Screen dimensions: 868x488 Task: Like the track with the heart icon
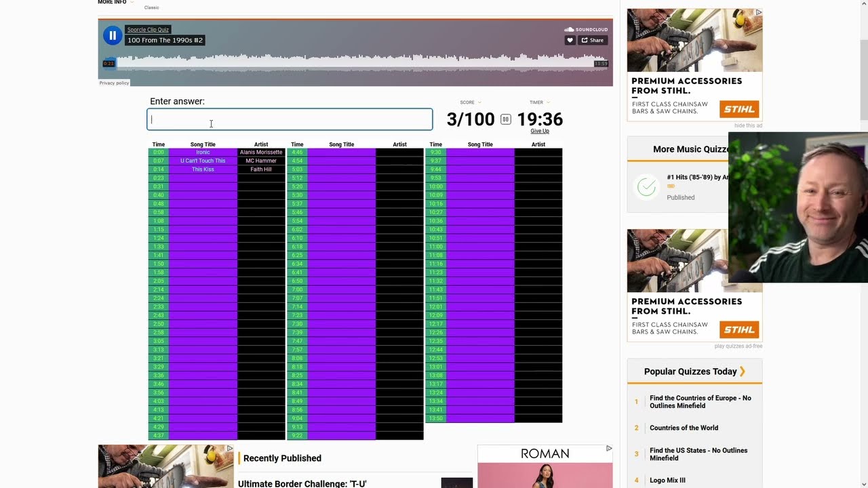[x=570, y=40]
